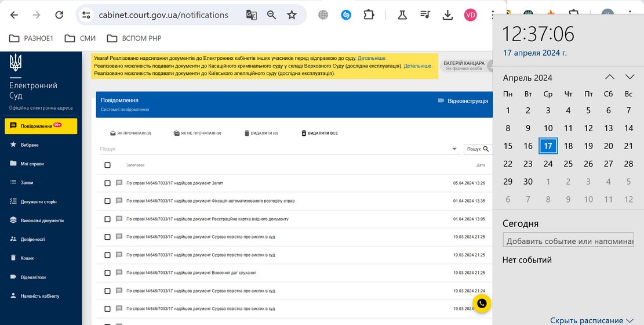644x325 pixels.
Task: Click the date 17 апреля 2024 г.
Action: tap(535, 53)
